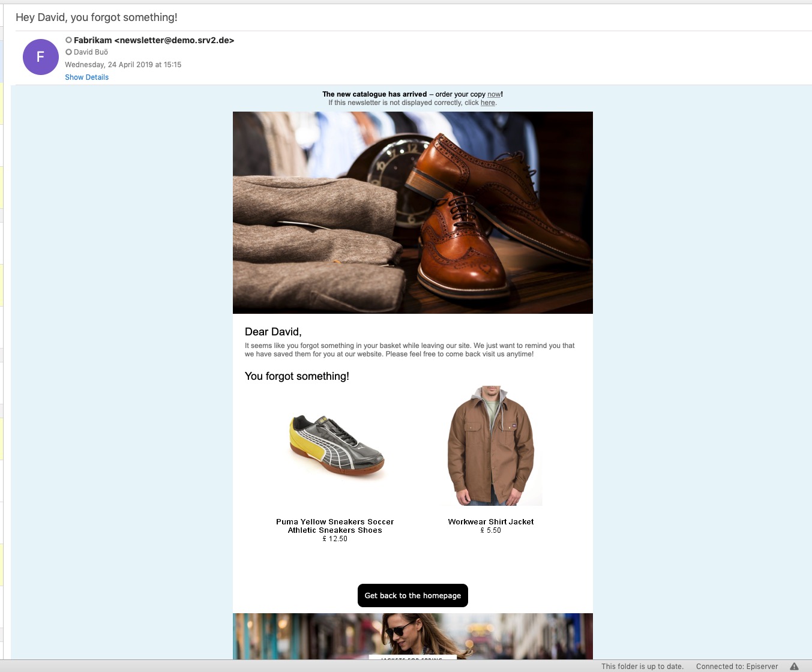The image size is (812, 672).
Task: Open the Puma yellow sneaker product image
Action: tap(335, 447)
